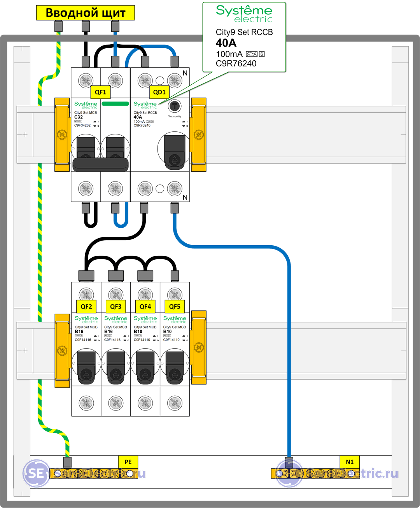Viewport: 420px width, 508px height.
Task: Click the green-yellow wire ferrule under 'Вводной щит'
Action: click(58, 26)
